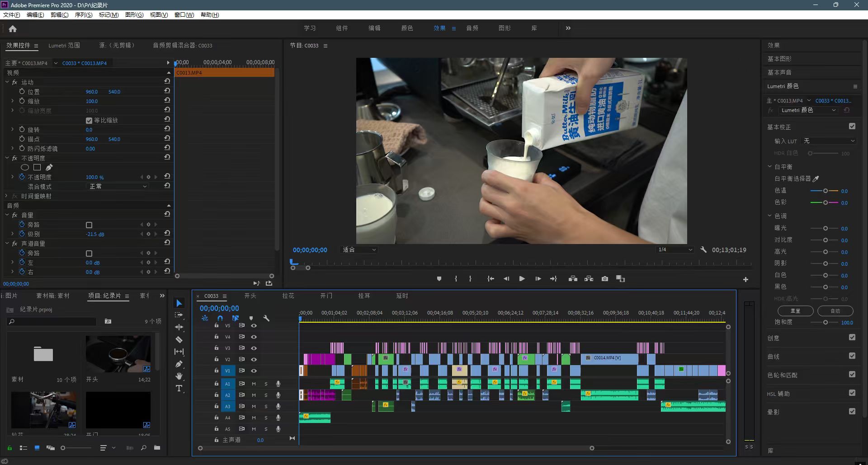
Task: Draw an ellipse opacity mask
Action: pos(25,167)
